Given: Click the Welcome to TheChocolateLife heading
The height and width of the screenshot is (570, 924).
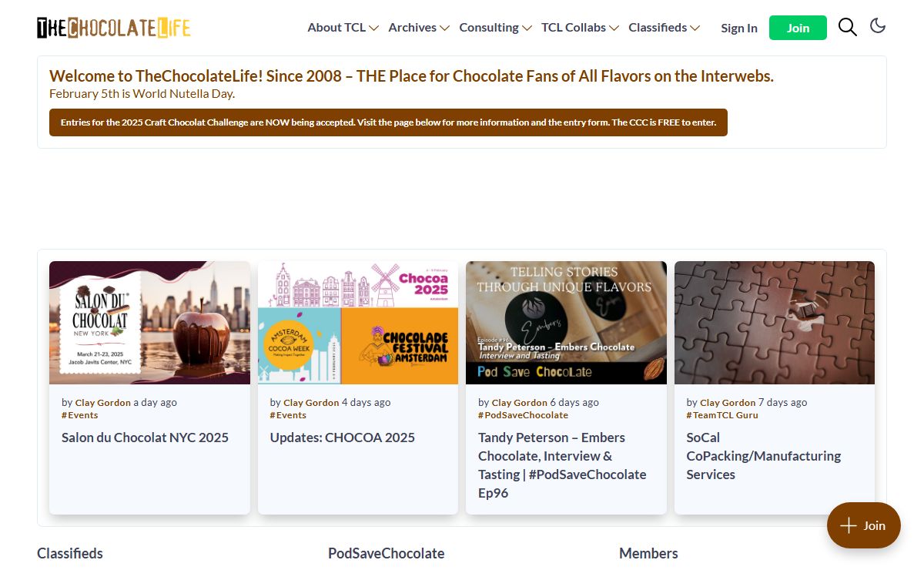Looking at the screenshot, I should pyautogui.click(x=411, y=76).
